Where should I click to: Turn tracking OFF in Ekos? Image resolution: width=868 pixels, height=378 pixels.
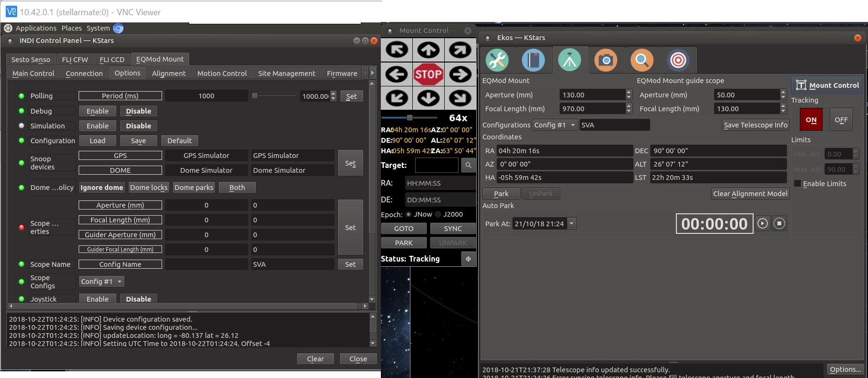[x=841, y=120]
